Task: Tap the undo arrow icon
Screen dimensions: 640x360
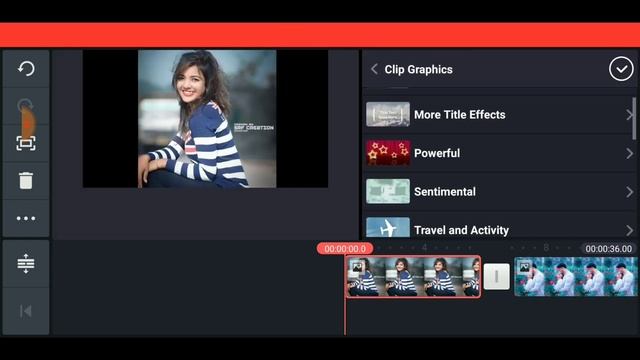Action: point(26,69)
